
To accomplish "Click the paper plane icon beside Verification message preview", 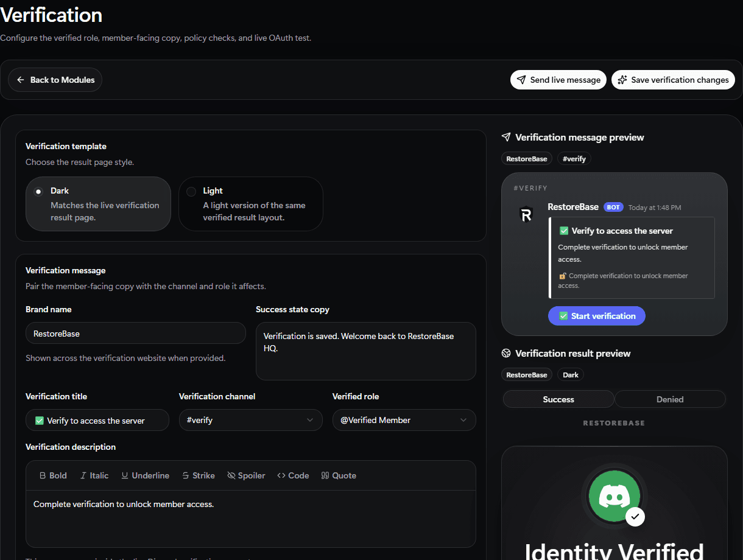I will point(505,138).
